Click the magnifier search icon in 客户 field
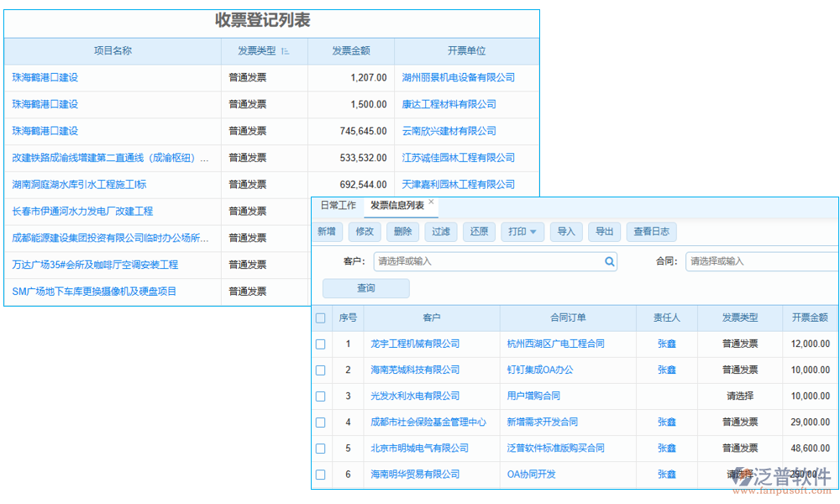The image size is (840, 504). 608,261
